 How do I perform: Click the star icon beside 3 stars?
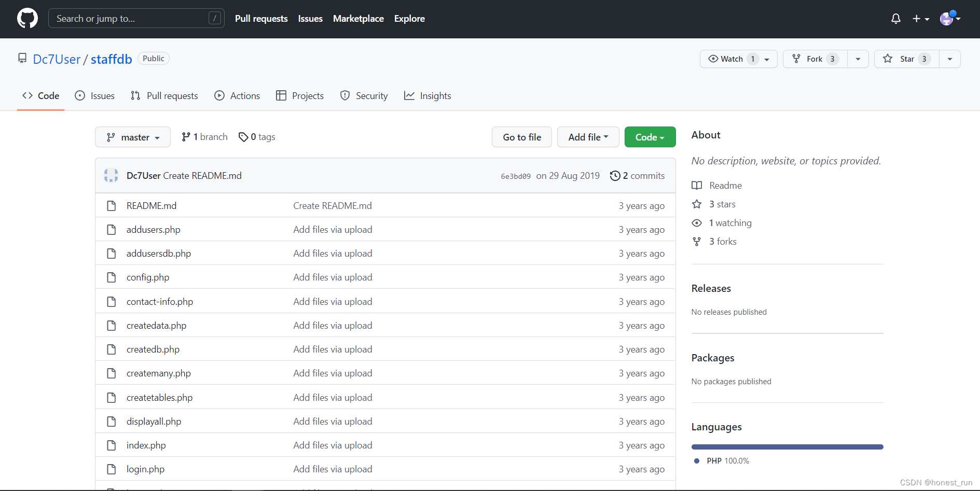pos(697,204)
